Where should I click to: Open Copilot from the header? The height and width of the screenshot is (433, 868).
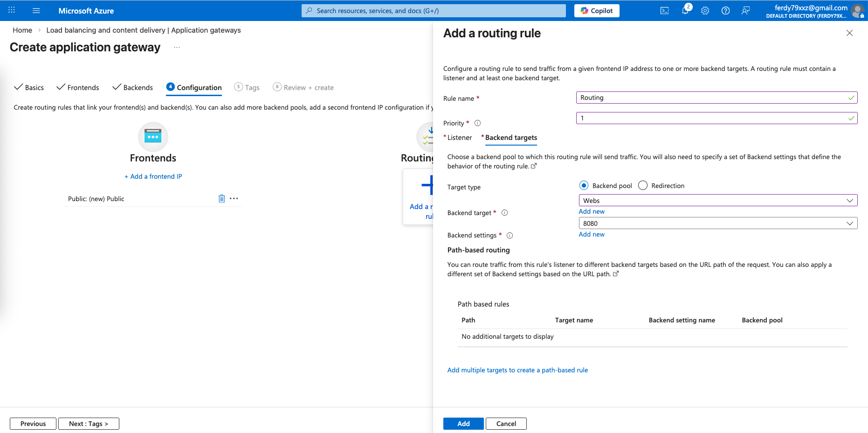click(x=597, y=11)
